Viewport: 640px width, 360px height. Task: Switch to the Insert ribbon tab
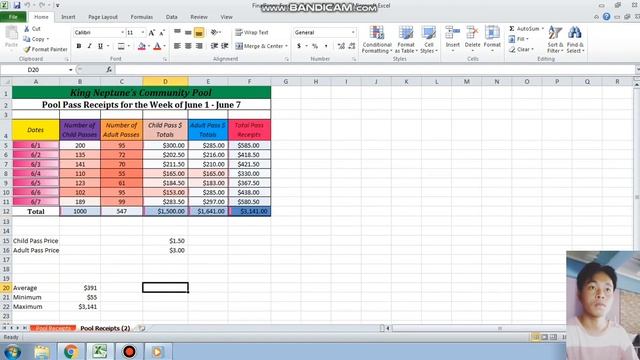tap(68, 17)
